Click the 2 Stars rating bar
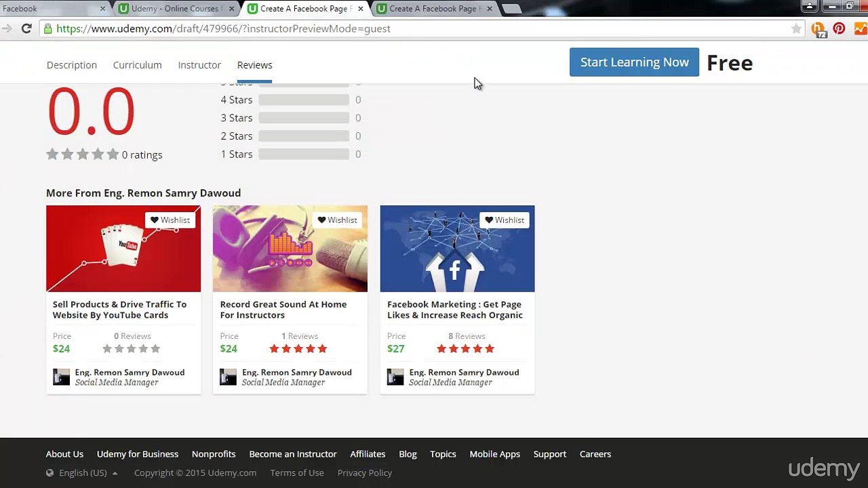The height and width of the screenshot is (488, 868). tap(304, 136)
